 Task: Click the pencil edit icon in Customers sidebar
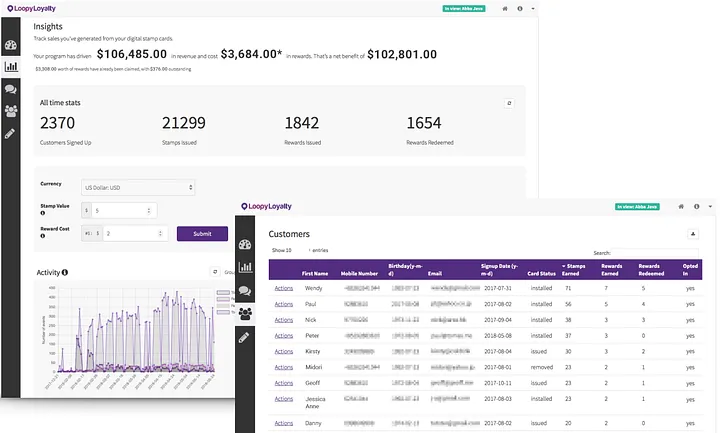pos(244,337)
